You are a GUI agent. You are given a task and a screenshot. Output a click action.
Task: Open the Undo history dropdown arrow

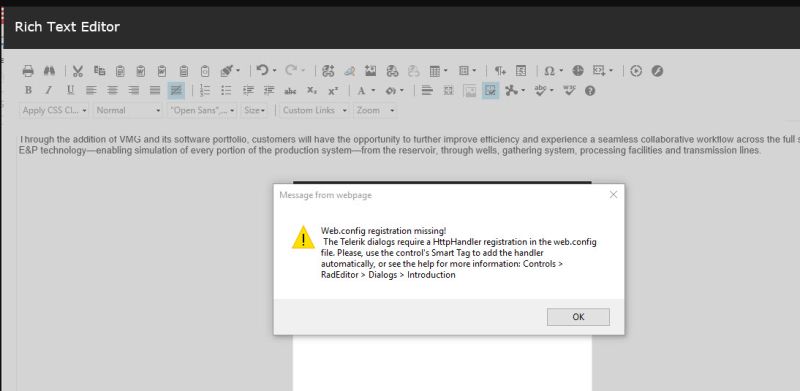click(274, 70)
